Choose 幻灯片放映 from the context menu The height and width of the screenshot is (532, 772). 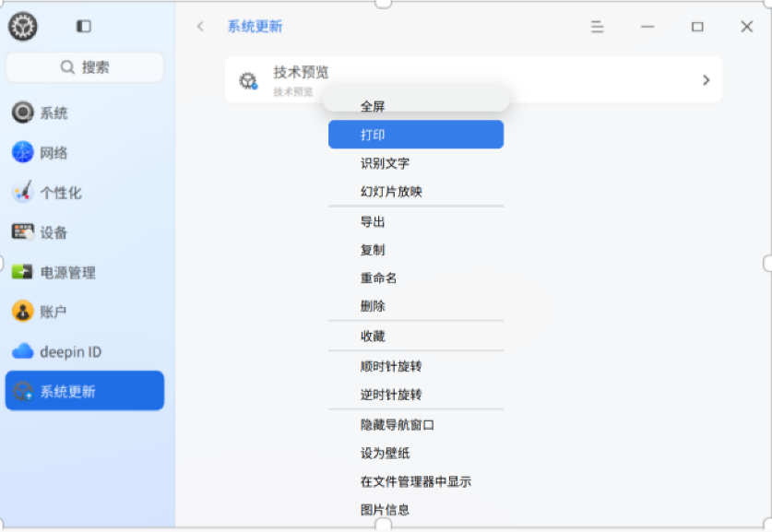pos(416,192)
